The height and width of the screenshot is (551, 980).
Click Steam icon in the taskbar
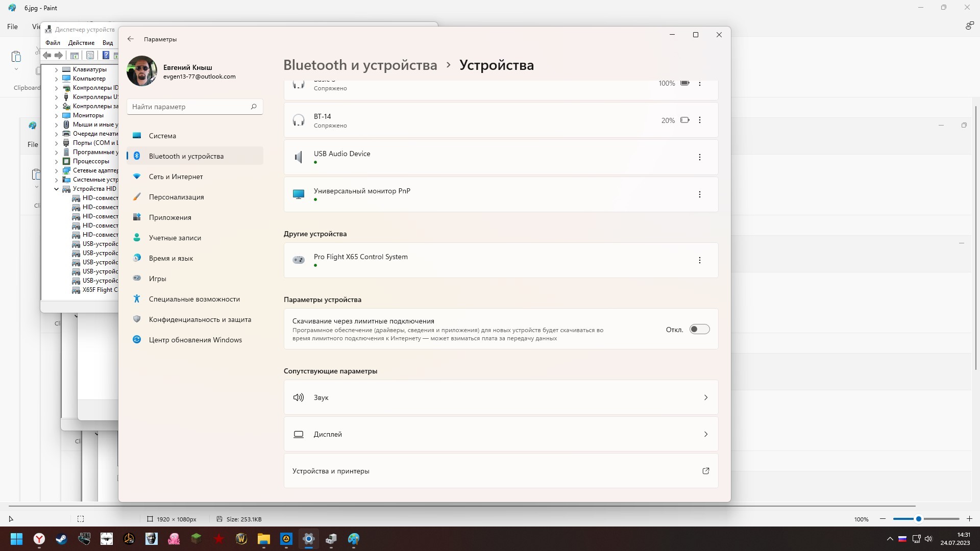click(x=62, y=539)
